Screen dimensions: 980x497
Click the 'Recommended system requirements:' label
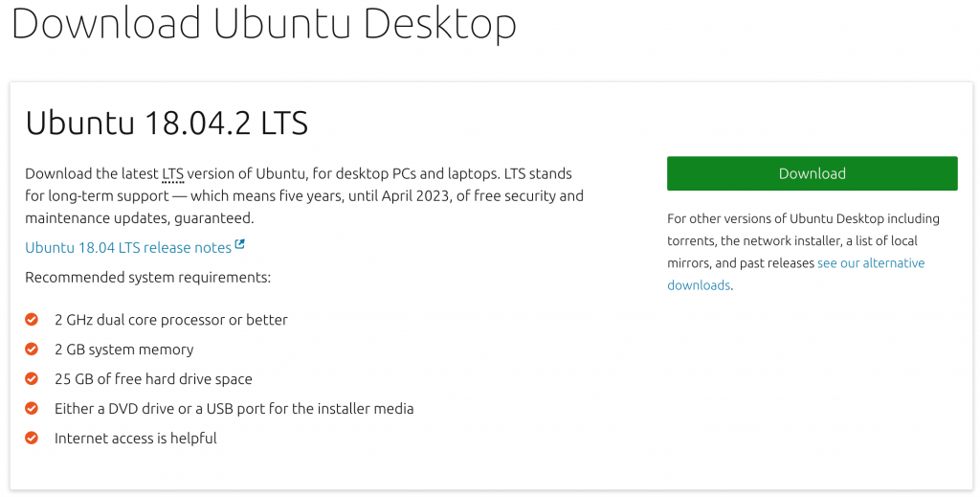tap(148, 278)
